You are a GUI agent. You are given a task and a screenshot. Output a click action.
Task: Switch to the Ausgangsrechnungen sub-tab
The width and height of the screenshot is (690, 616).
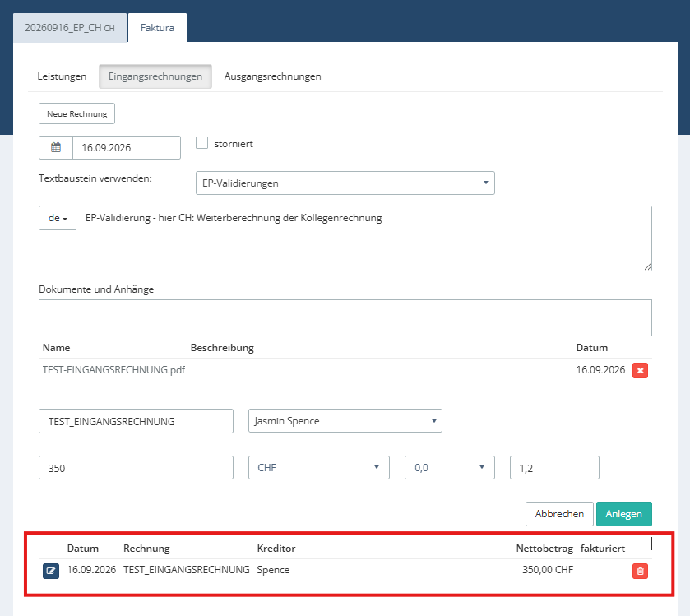pos(272,76)
